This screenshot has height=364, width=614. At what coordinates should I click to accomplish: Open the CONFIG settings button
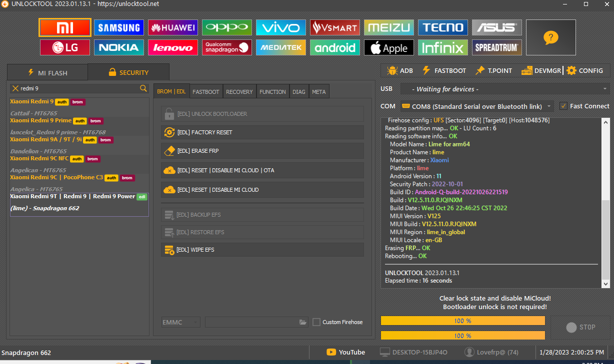point(585,70)
